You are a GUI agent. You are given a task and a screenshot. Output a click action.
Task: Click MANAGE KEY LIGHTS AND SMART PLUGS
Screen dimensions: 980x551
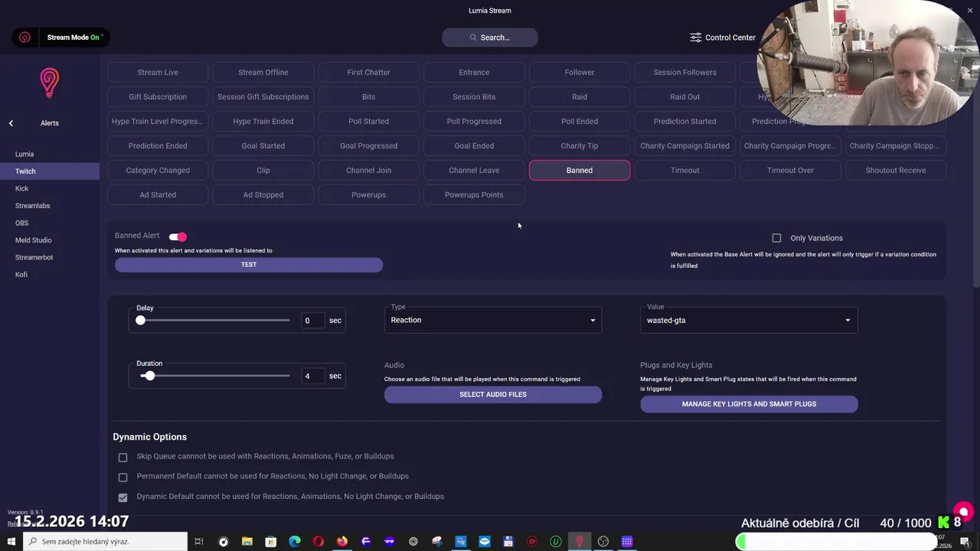(749, 404)
